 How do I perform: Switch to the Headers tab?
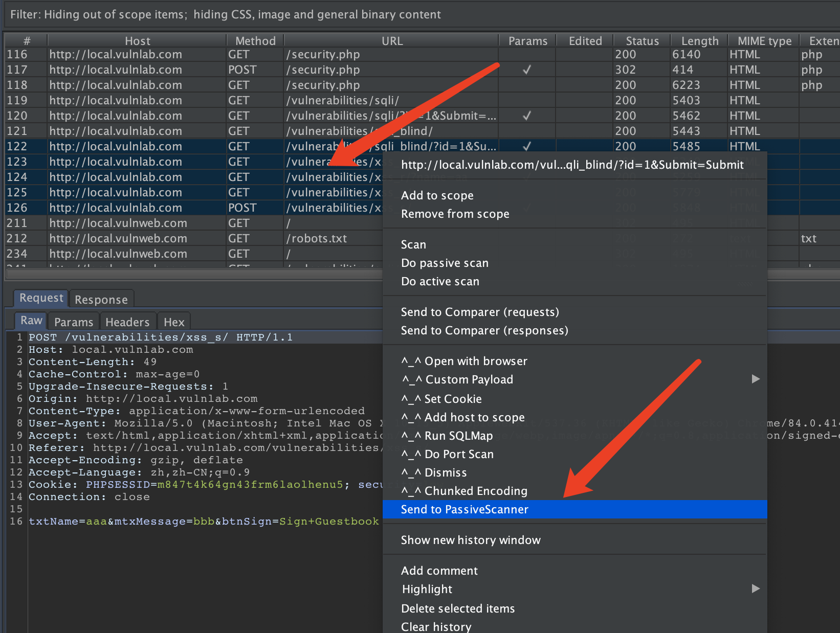tap(127, 322)
